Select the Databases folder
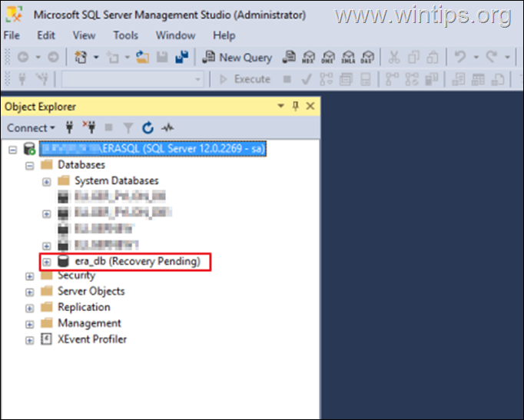524x420 pixels. [x=81, y=164]
